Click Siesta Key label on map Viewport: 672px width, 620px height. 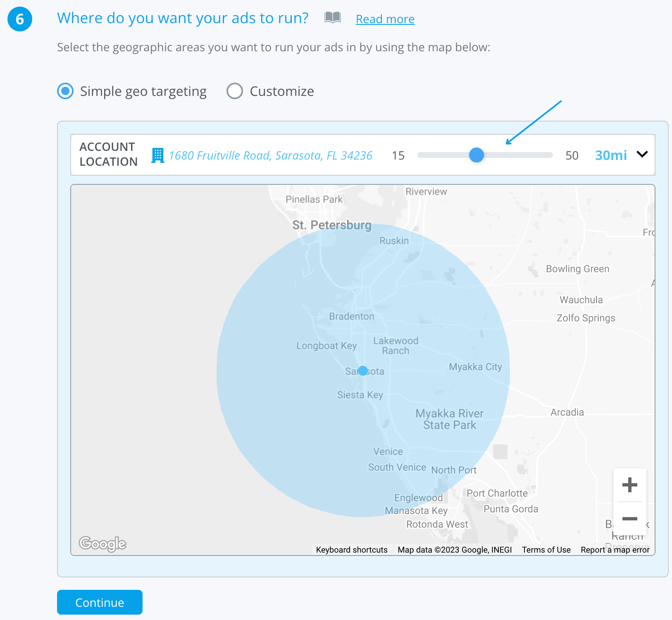coord(360,395)
